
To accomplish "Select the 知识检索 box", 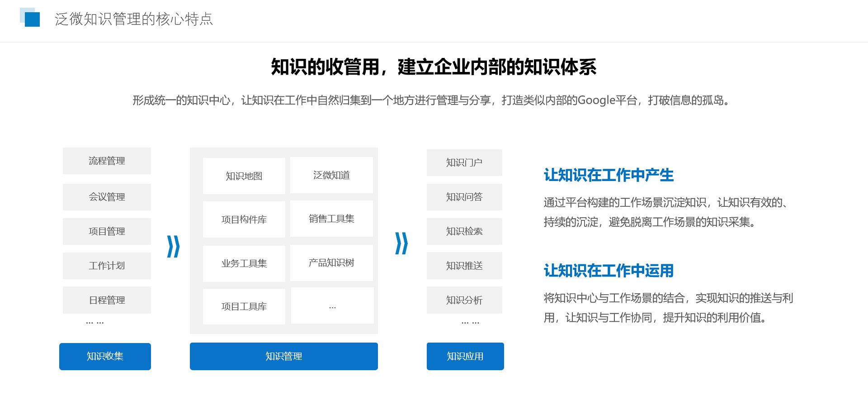I will click(464, 231).
